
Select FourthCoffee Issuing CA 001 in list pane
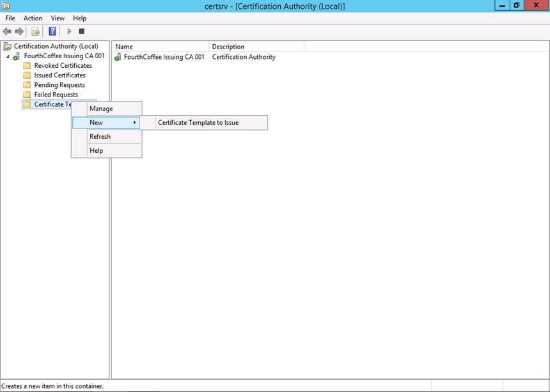pyautogui.click(x=164, y=57)
